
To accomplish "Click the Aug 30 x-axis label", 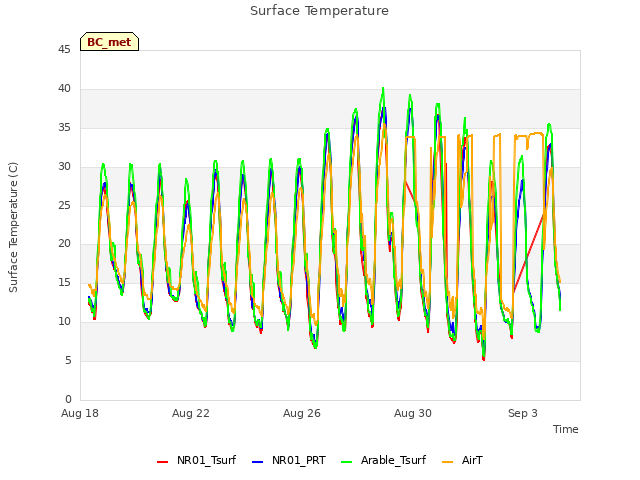I will tap(413, 413).
